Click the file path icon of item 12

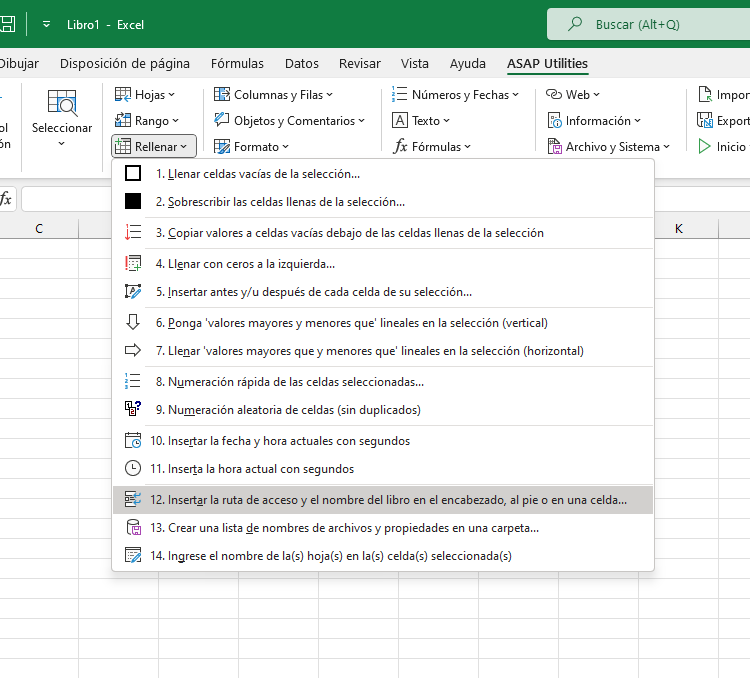(x=133, y=500)
